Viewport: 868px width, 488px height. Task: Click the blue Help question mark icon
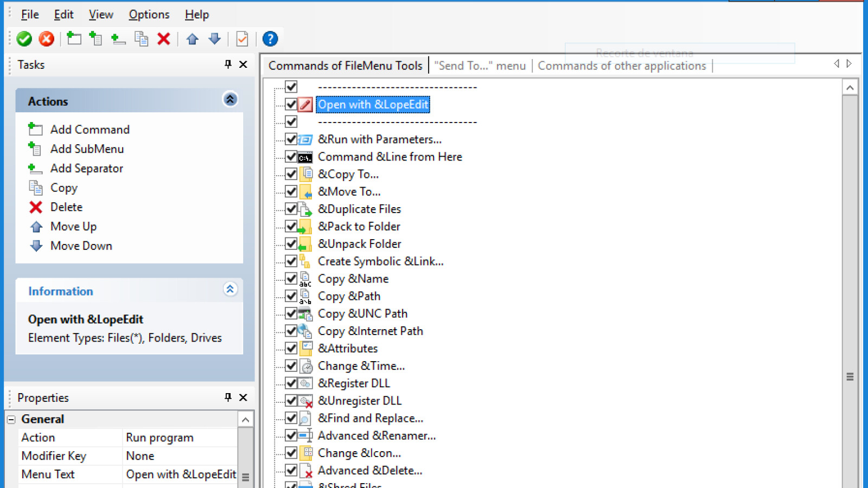point(270,39)
